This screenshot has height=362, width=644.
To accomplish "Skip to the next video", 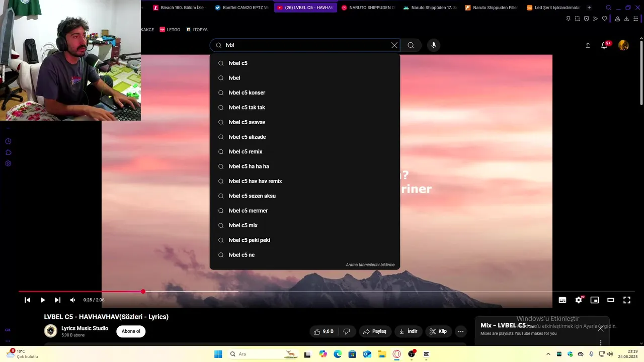I will click(x=57, y=300).
